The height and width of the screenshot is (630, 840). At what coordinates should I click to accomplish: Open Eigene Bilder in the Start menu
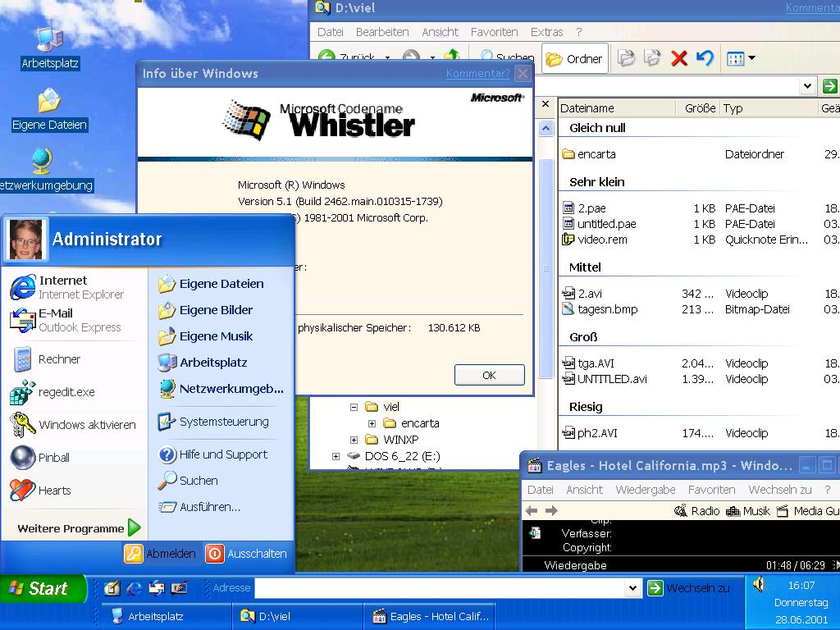(205, 310)
